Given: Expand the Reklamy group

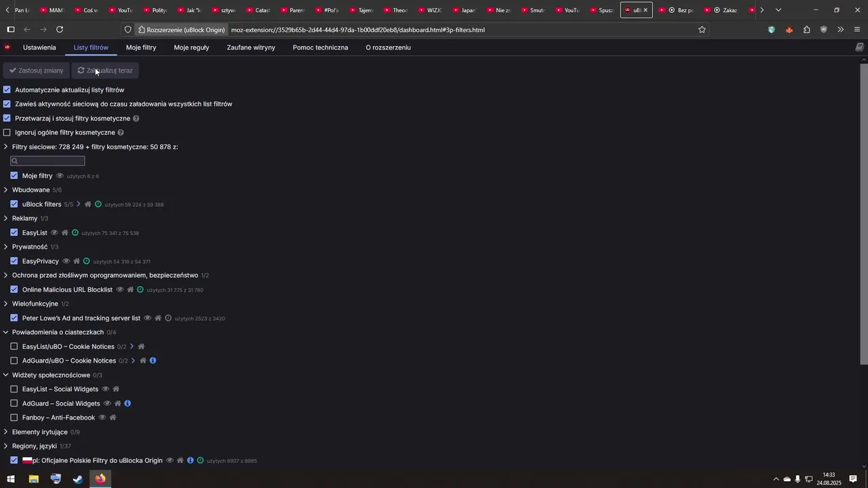Looking at the screenshot, I should (6, 218).
